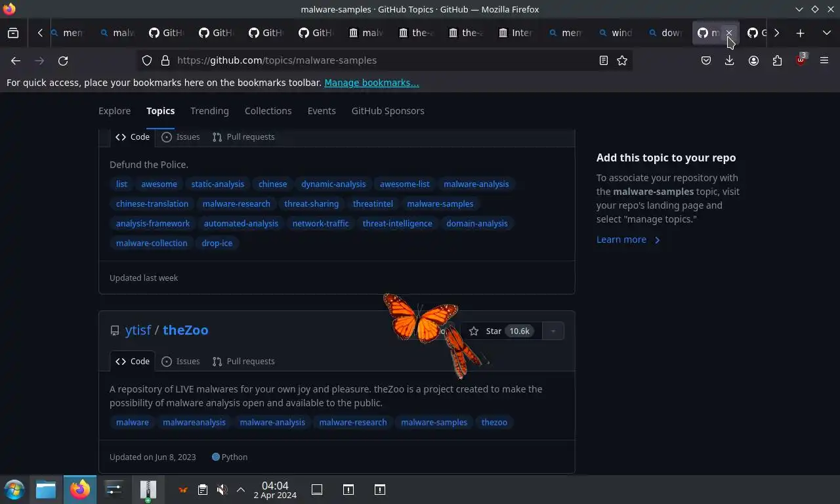Open tracking protection shield icon
The image size is (840, 504).
[x=147, y=60]
